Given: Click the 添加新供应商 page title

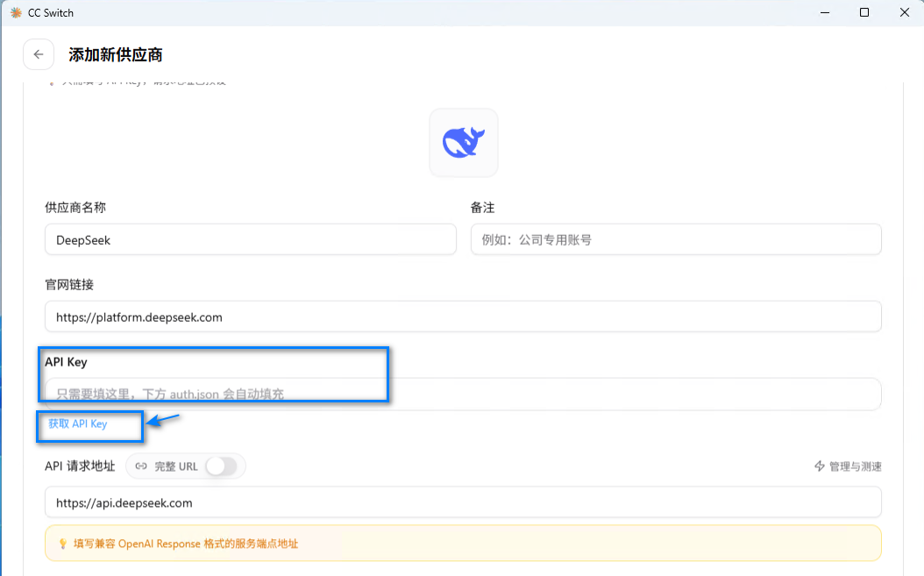Looking at the screenshot, I should point(116,55).
